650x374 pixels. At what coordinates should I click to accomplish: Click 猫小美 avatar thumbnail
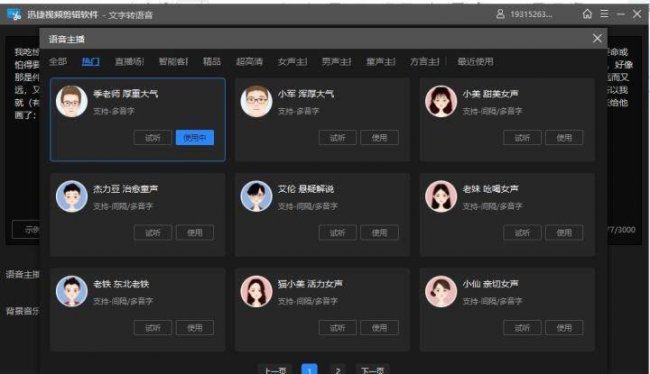(x=256, y=291)
